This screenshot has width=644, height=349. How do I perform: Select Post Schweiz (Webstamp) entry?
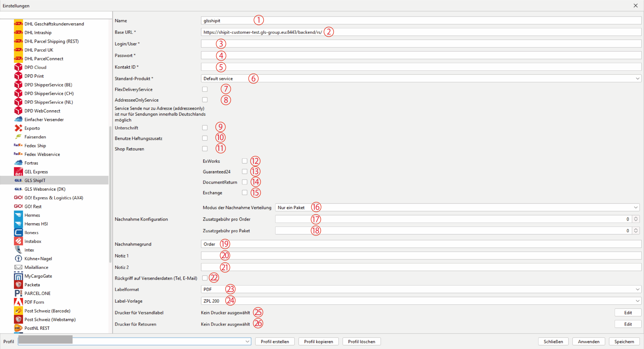pos(50,319)
